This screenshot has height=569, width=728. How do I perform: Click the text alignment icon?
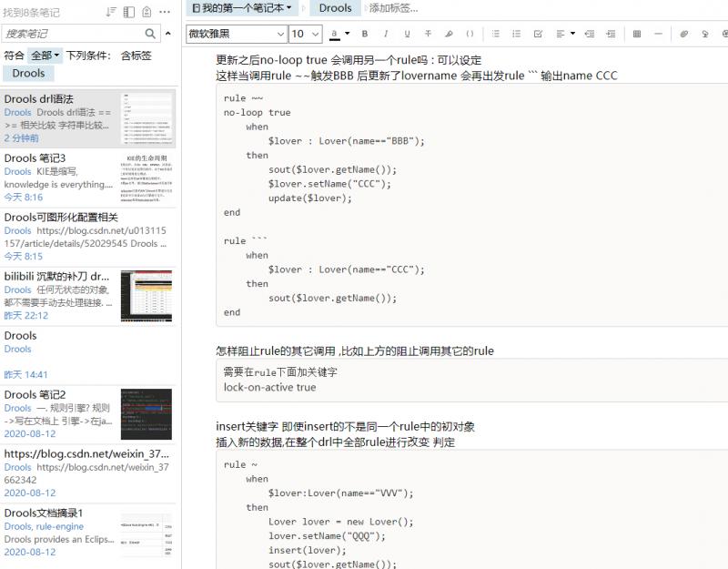click(x=560, y=34)
